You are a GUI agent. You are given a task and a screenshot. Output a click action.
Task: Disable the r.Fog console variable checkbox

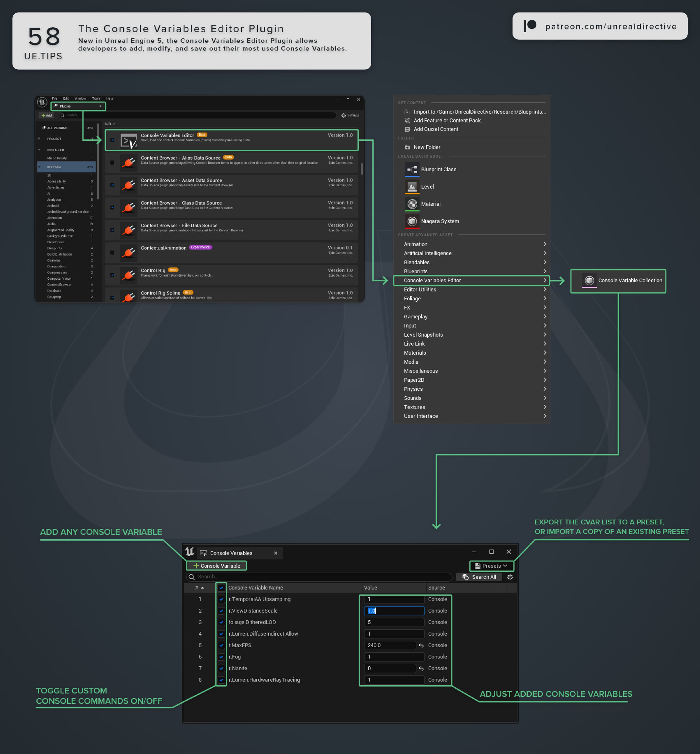tap(221, 657)
